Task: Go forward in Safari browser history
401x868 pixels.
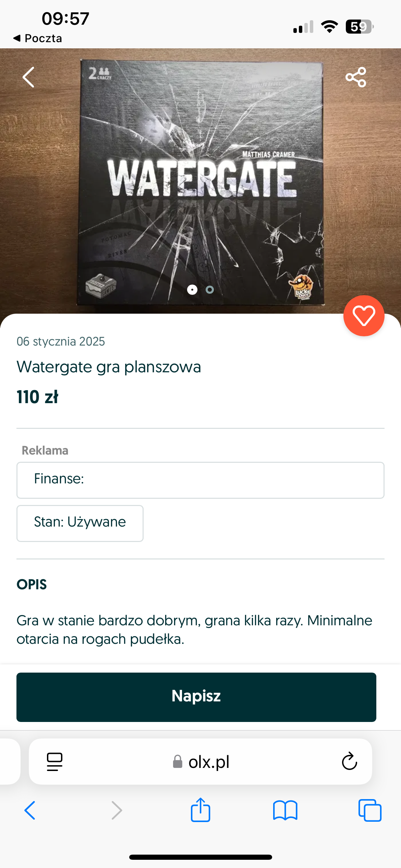Action: [x=117, y=810]
